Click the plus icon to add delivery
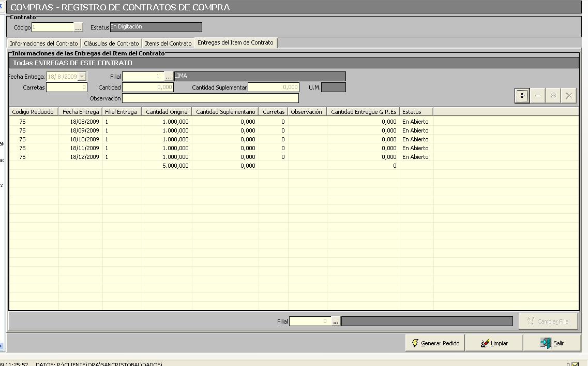 pyautogui.click(x=522, y=96)
